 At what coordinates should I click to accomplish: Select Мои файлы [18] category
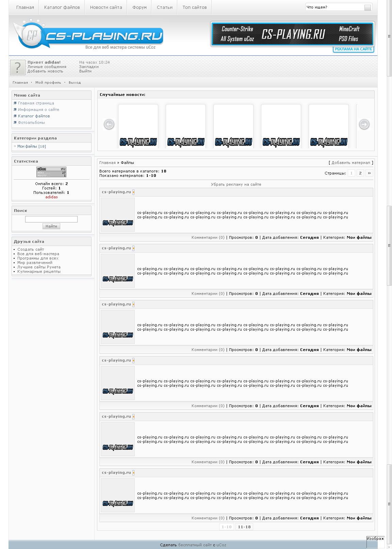(x=32, y=146)
